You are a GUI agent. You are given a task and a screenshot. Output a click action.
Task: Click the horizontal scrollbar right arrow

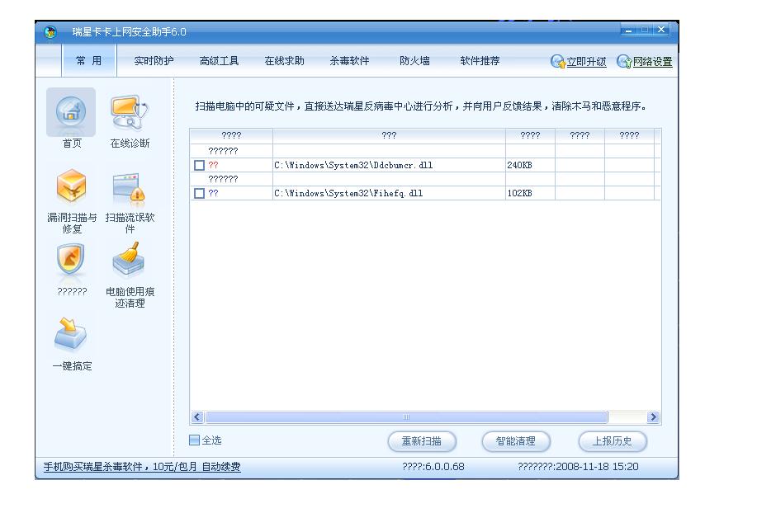coord(653,417)
